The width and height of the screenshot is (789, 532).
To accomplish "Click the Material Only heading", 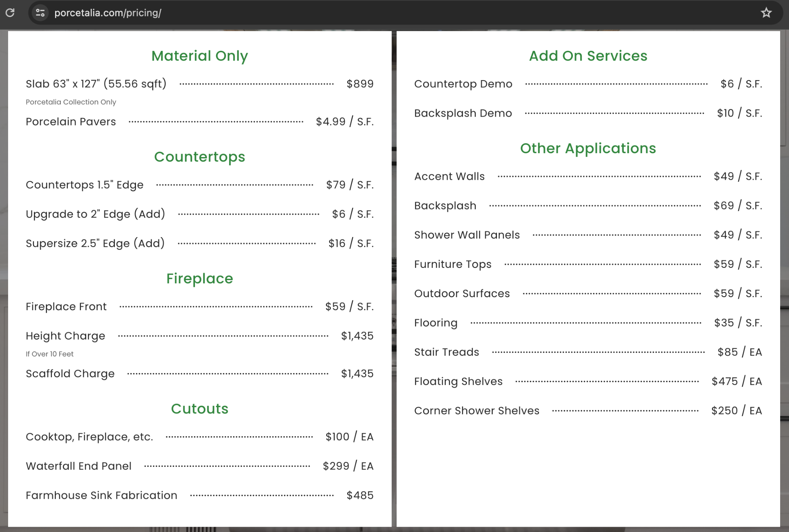I will (x=200, y=56).
